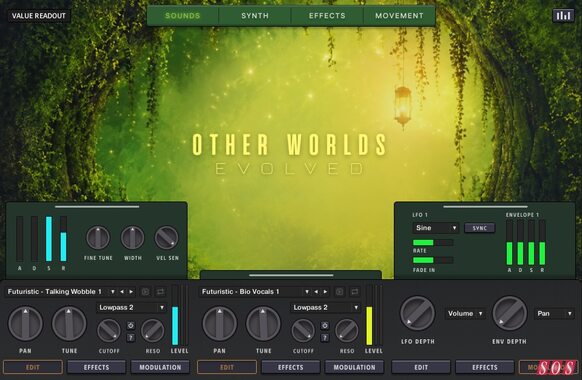Click EDIT under the Talking Wobble layer
Screen dimensions: 582x380
click(x=33, y=367)
